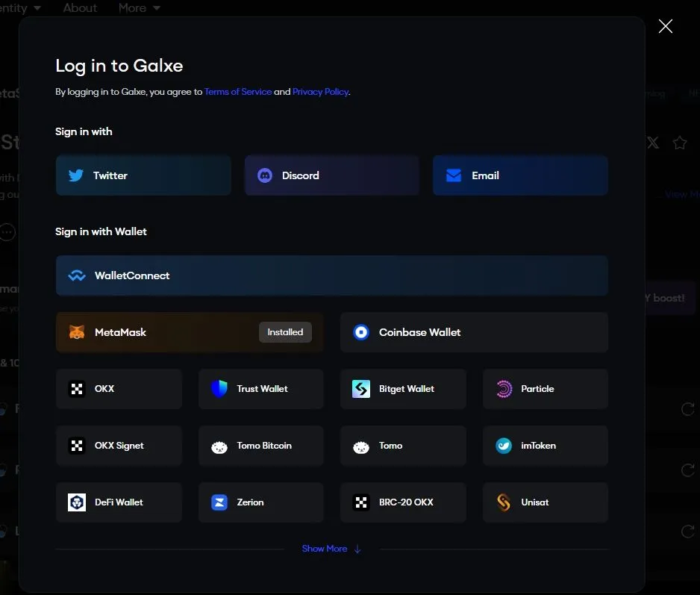Viewport: 700px width, 595px height.
Task: Sign in with Discord
Action: 331,175
